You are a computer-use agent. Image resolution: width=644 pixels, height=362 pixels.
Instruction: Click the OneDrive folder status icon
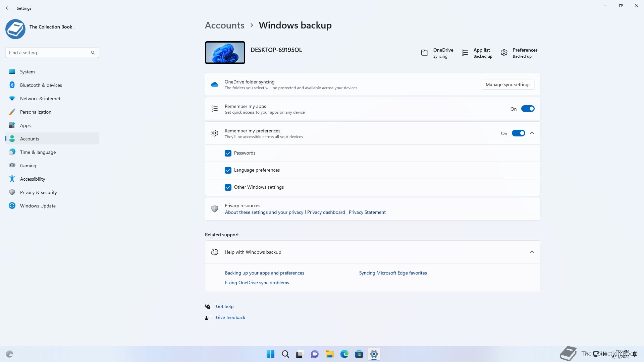pyautogui.click(x=425, y=53)
